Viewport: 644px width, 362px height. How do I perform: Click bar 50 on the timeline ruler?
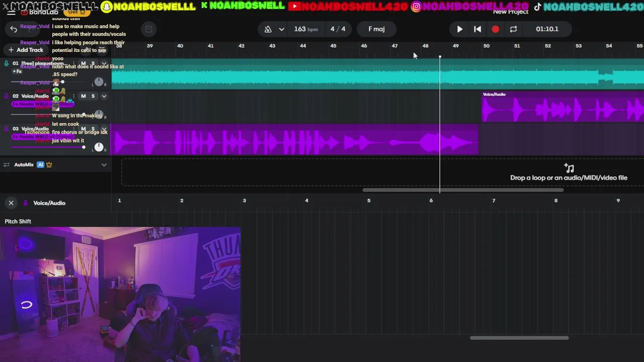coord(486,46)
